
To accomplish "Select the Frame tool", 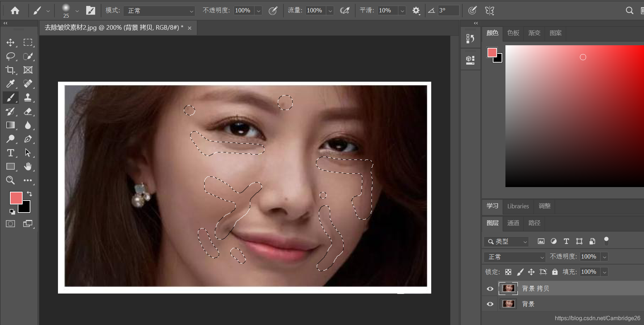I will coord(28,70).
